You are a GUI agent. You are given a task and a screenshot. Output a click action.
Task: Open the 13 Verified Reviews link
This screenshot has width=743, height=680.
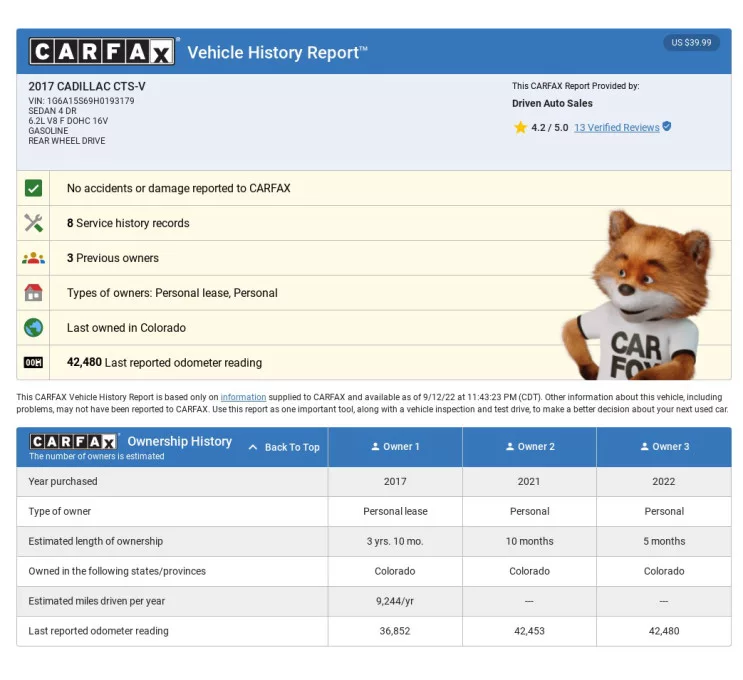coord(616,128)
